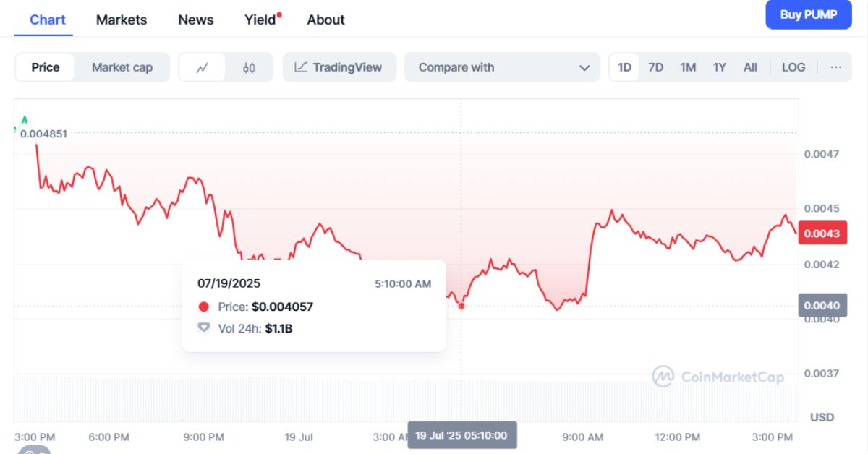Click the CoinMarketCap watermark logo
The image size is (868, 454).
[x=663, y=377]
